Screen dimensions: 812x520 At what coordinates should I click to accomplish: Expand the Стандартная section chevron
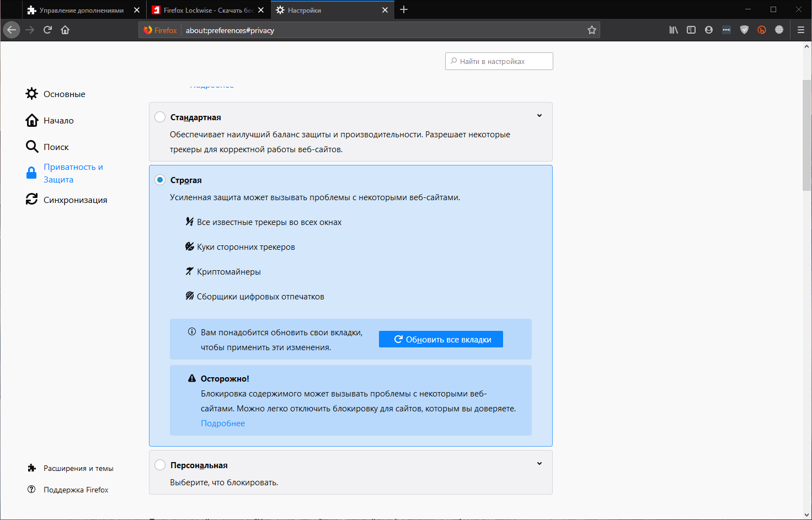click(539, 116)
